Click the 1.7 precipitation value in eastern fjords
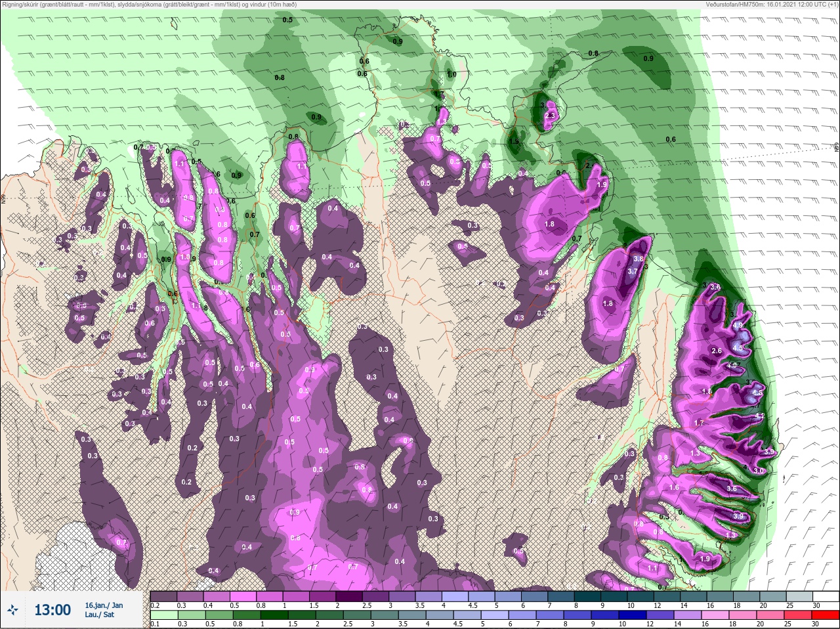The width and height of the screenshot is (840, 629). pos(699,423)
